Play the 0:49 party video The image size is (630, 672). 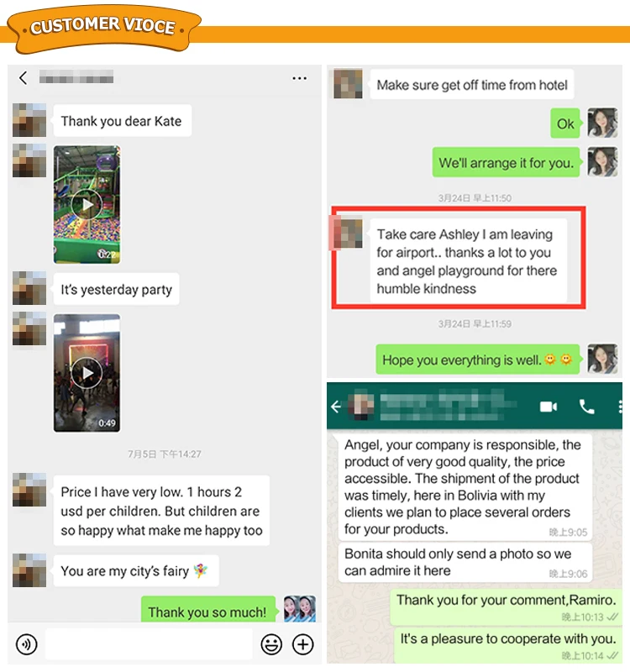click(x=87, y=373)
